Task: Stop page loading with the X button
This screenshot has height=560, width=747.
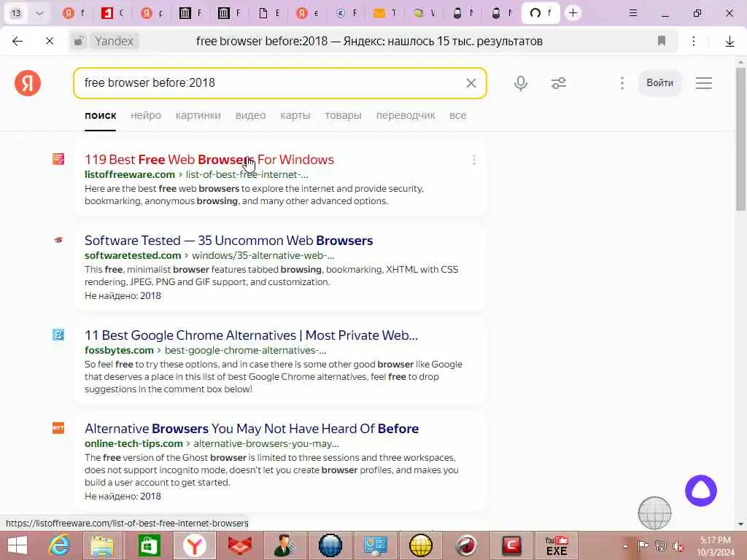Action: click(x=50, y=42)
